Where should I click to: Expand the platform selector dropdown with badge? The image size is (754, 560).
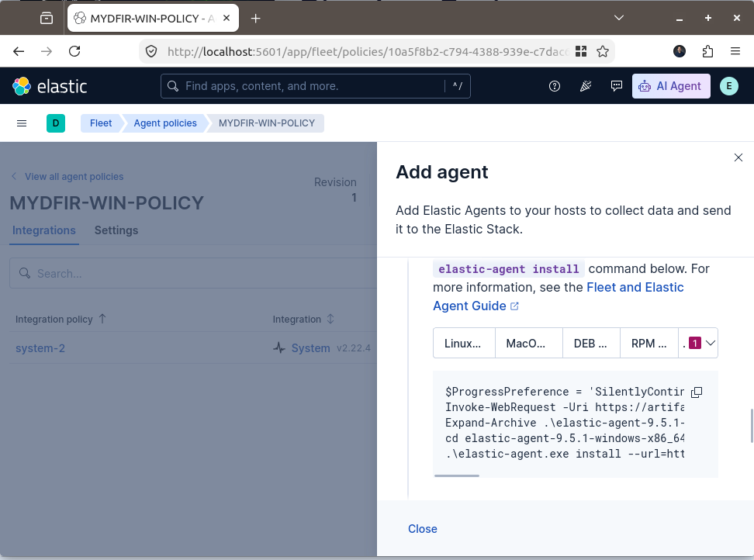point(698,343)
